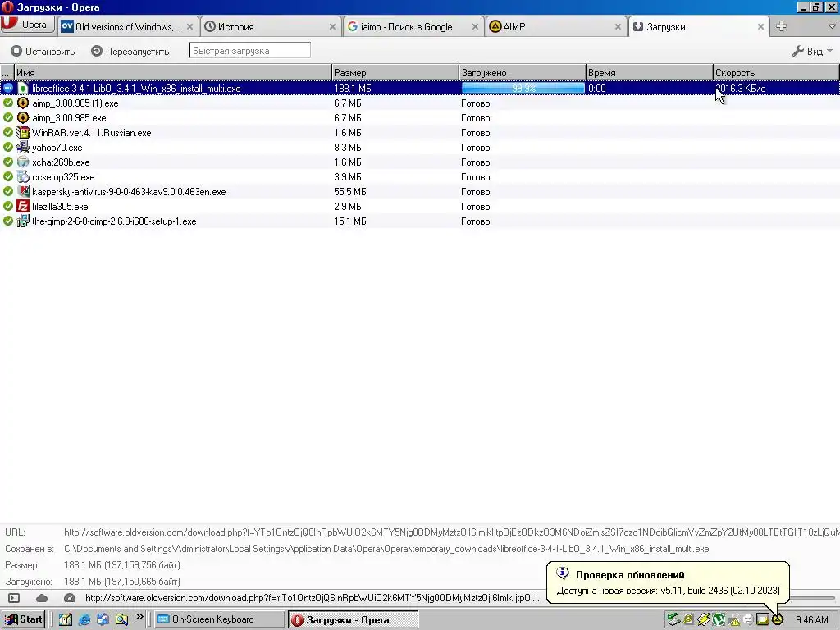Click the uTorrent tray icon

(719, 620)
